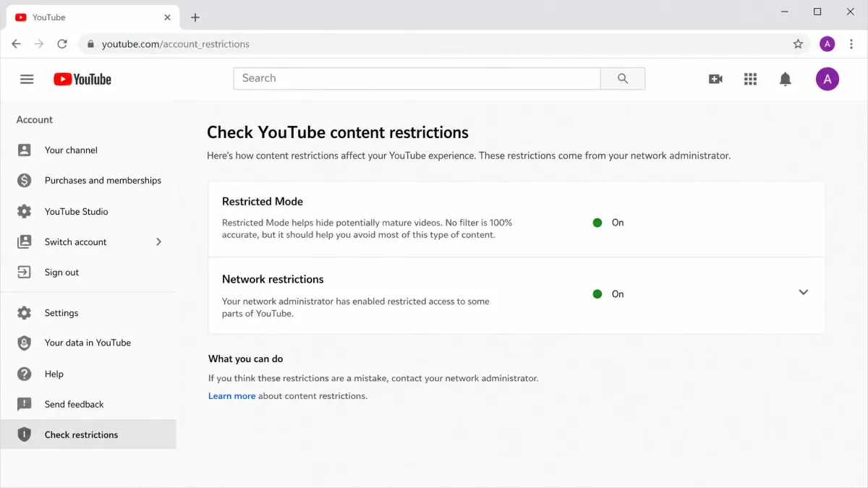Go back in browser history
Image resolution: width=868 pixels, height=488 pixels.
pos(17,44)
